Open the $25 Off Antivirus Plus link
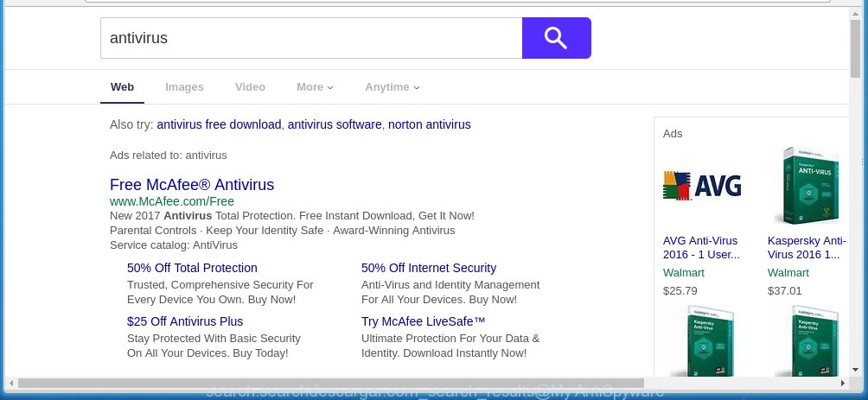 tap(185, 321)
